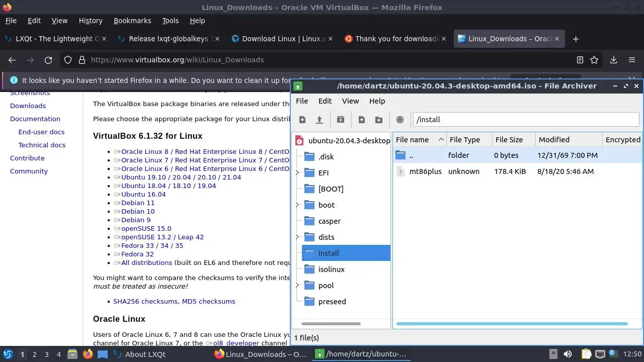
Task: Open the clipboard manager tray icon
Action: 586,354
